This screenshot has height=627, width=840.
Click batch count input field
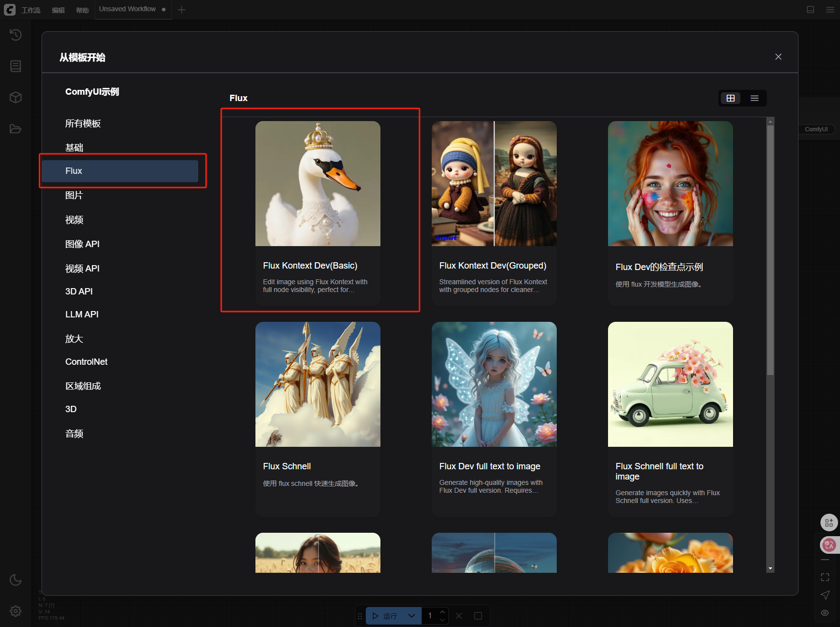431,616
